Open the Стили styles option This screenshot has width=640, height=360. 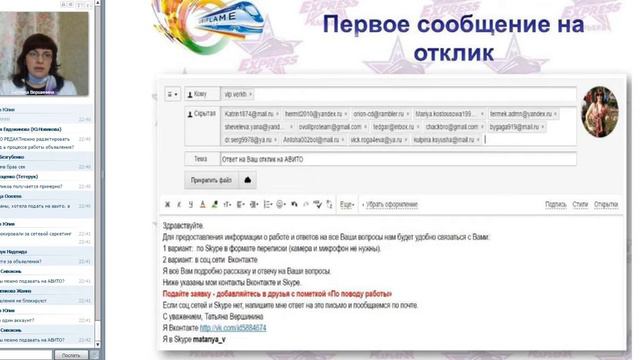[x=580, y=204]
